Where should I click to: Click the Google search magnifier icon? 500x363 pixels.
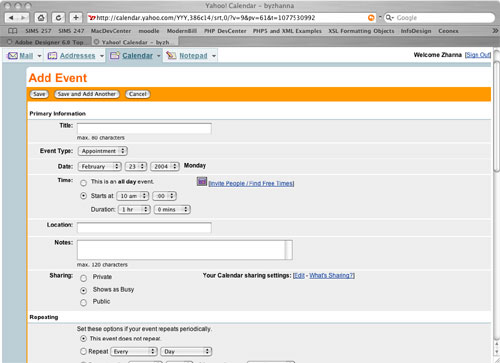pos(389,18)
